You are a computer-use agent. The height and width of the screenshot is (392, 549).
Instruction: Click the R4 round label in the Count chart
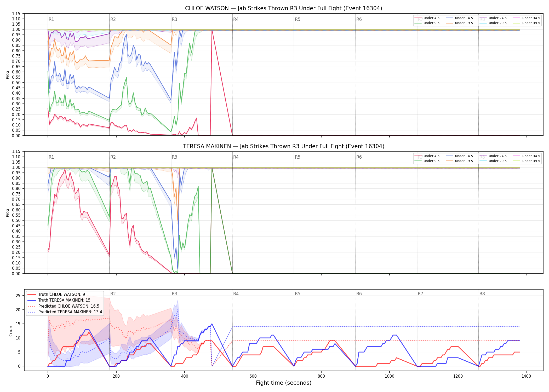click(236, 294)
